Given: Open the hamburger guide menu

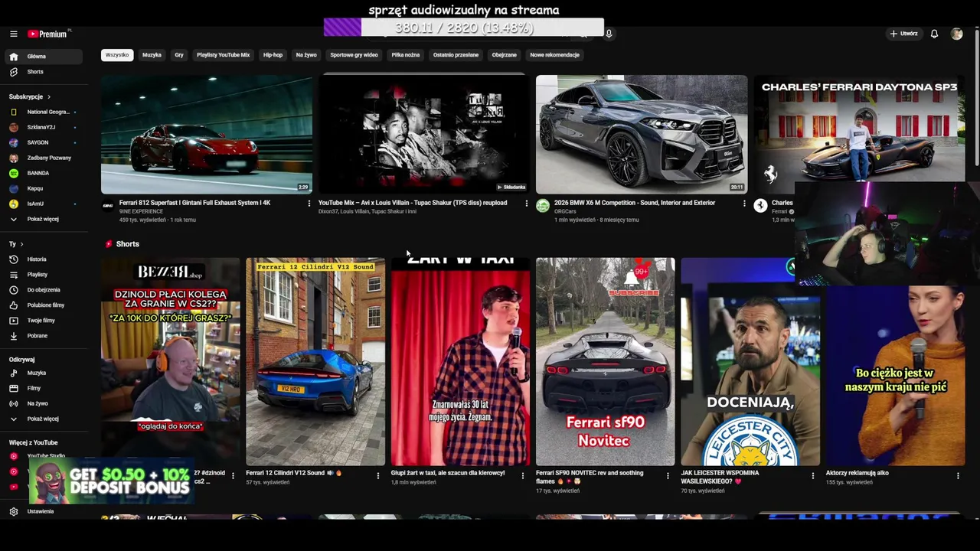Looking at the screenshot, I should pos(13,34).
